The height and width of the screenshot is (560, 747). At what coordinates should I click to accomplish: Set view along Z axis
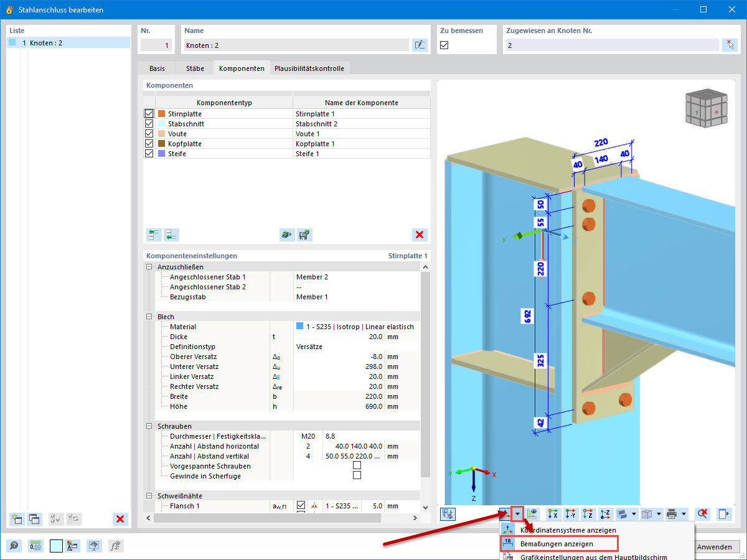(x=588, y=514)
